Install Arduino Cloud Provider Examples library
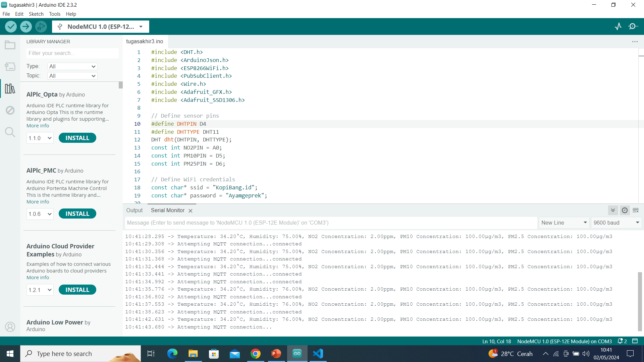 pos(77,290)
